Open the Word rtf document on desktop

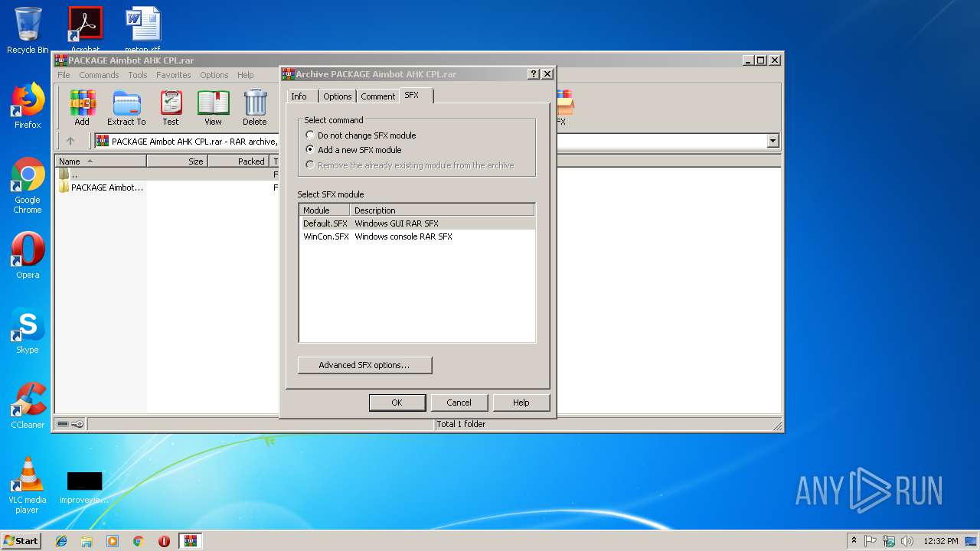click(142, 31)
